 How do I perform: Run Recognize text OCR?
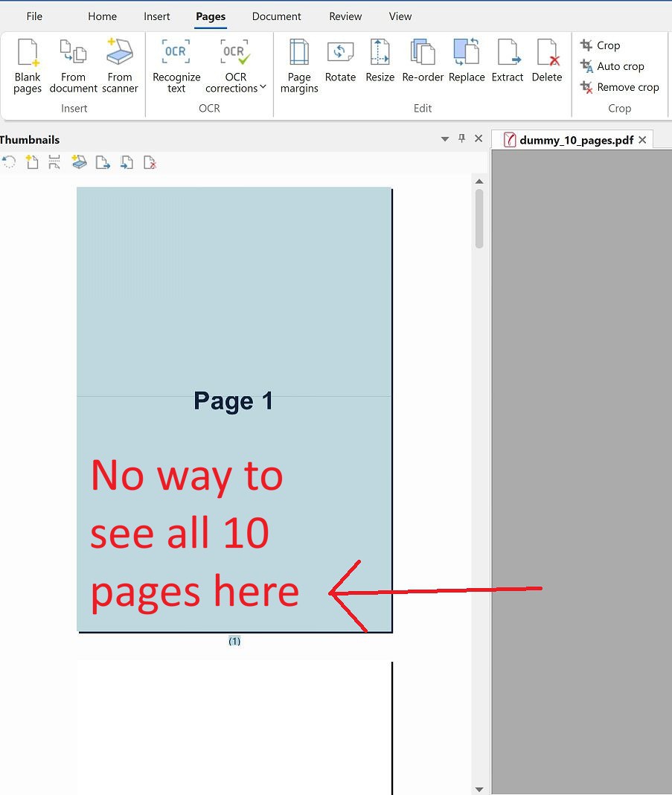176,66
